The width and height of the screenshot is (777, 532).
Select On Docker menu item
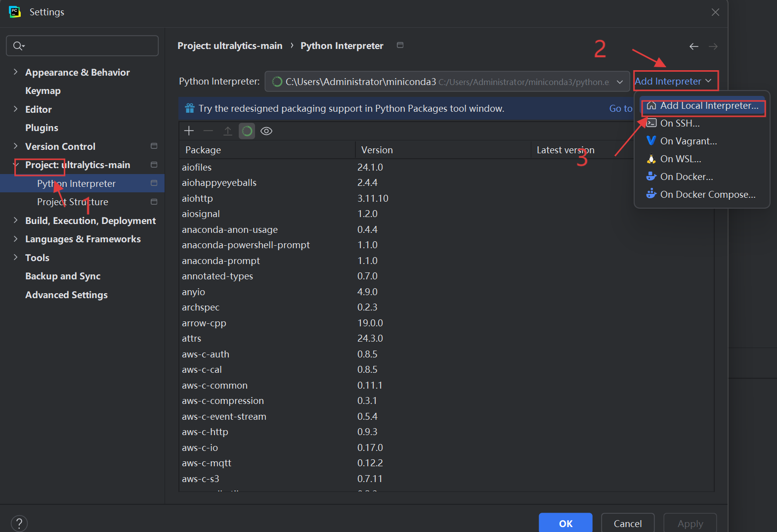click(x=702, y=177)
